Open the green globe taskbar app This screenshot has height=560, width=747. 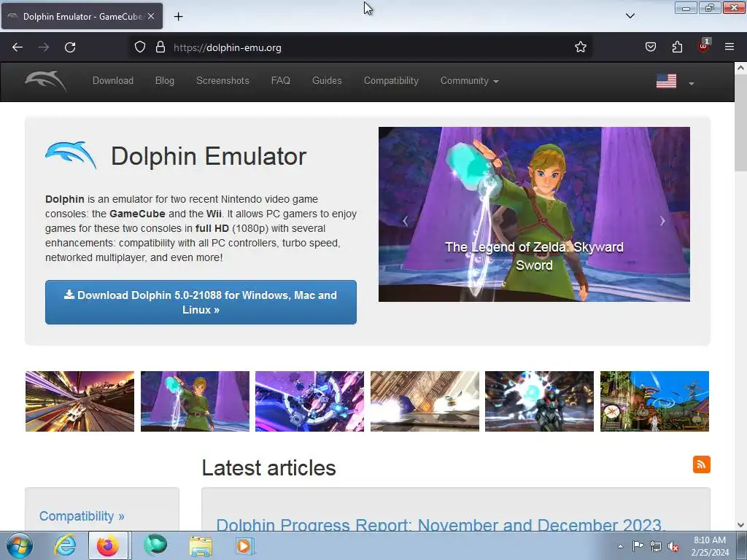[x=155, y=545]
